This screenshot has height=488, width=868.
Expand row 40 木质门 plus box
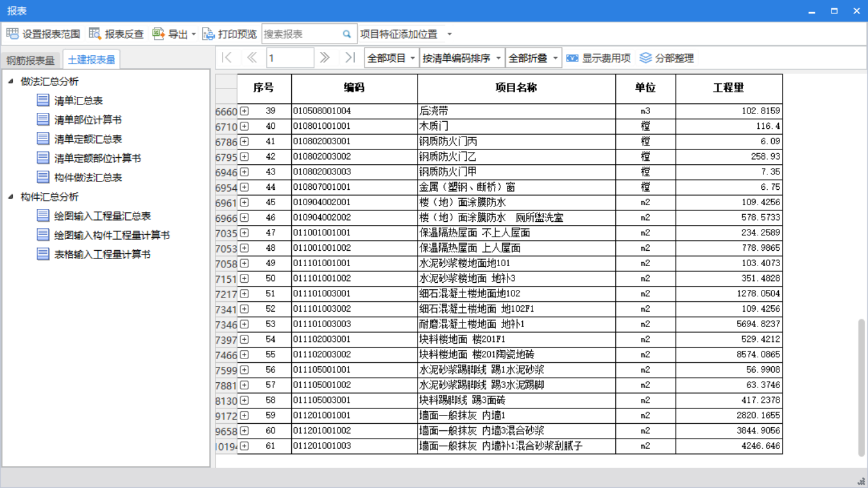[x=244, y=126]
